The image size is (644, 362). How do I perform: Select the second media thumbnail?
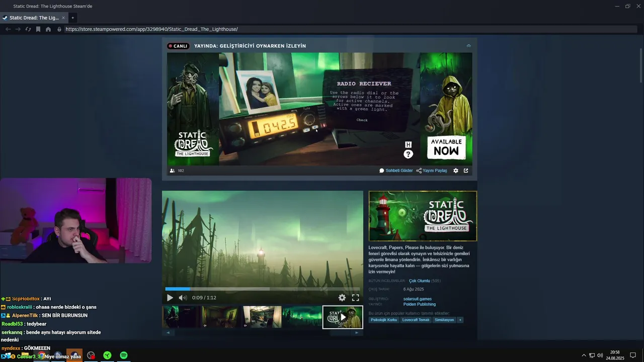coord(221,317)
